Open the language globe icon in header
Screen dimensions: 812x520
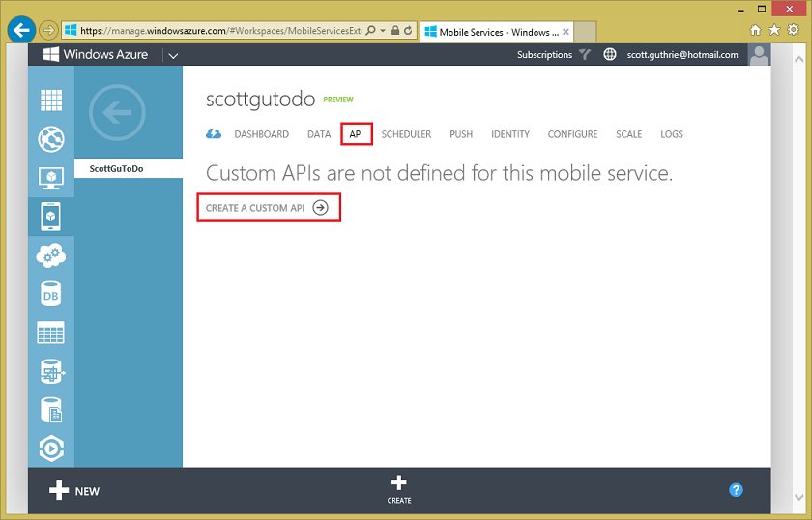610,54
